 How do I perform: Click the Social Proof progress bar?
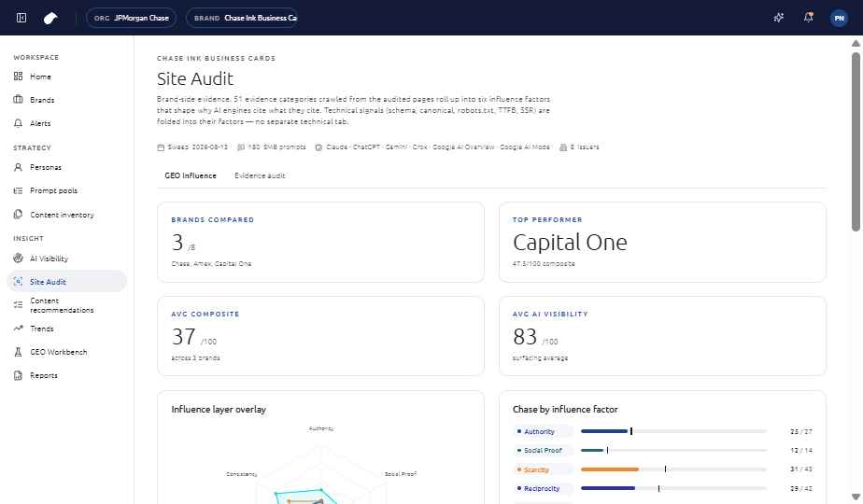[x=673, y=450]
